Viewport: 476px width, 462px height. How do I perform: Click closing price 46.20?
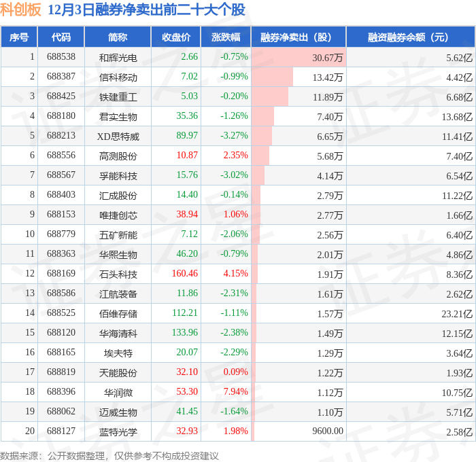click(187, 254)
